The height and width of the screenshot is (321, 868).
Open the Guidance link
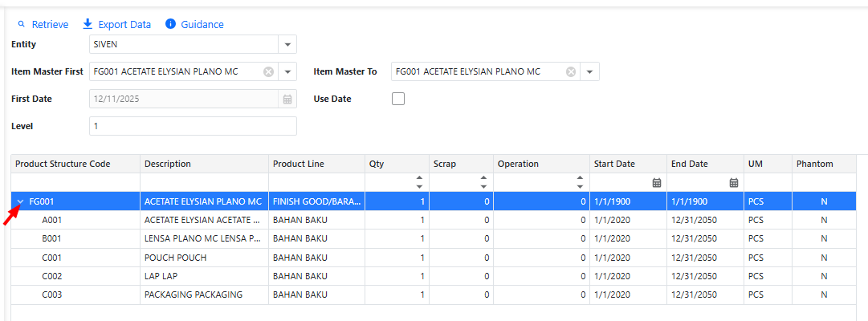pyautogui.click(x=195, y=24)
